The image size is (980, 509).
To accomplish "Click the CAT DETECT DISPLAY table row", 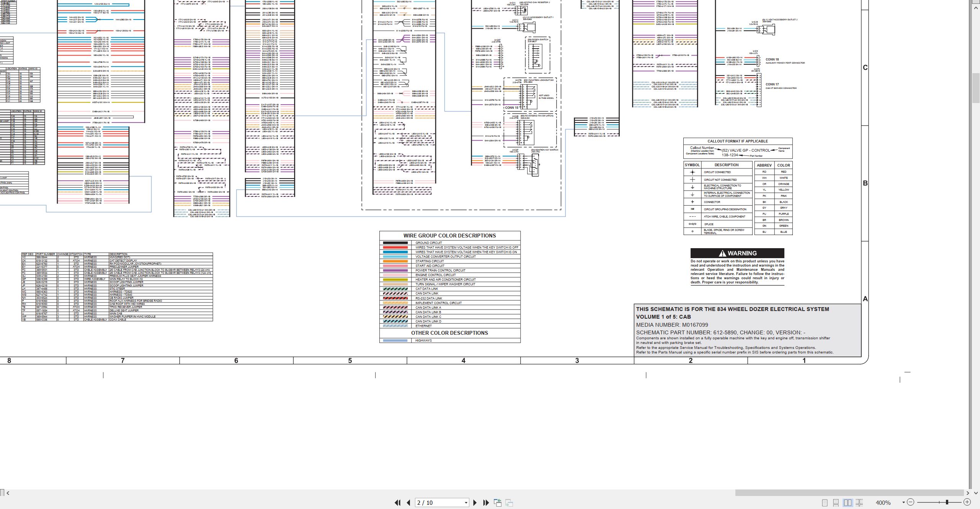I will click(x=117, y=260).
